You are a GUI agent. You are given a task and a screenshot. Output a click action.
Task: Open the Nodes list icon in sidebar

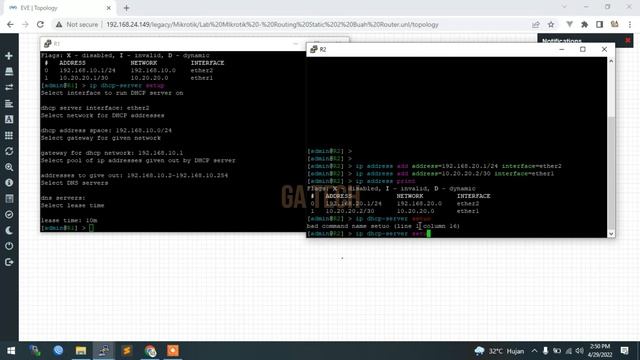[9, 71]
